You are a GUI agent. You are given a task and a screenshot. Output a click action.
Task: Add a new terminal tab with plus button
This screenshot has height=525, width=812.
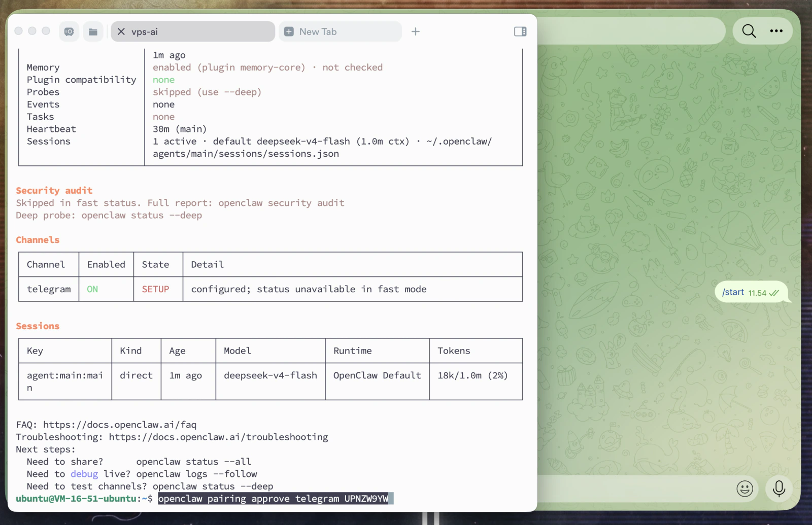tap(416, 31)
